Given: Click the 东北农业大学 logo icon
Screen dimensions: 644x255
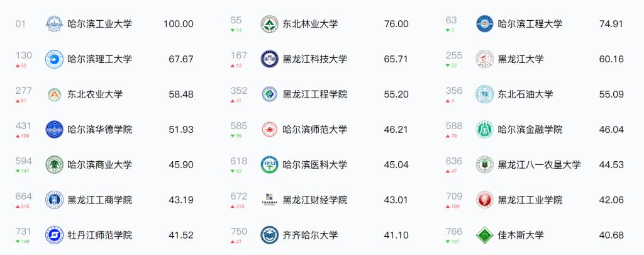Looking at the screenshot, I should click(55, 94).
